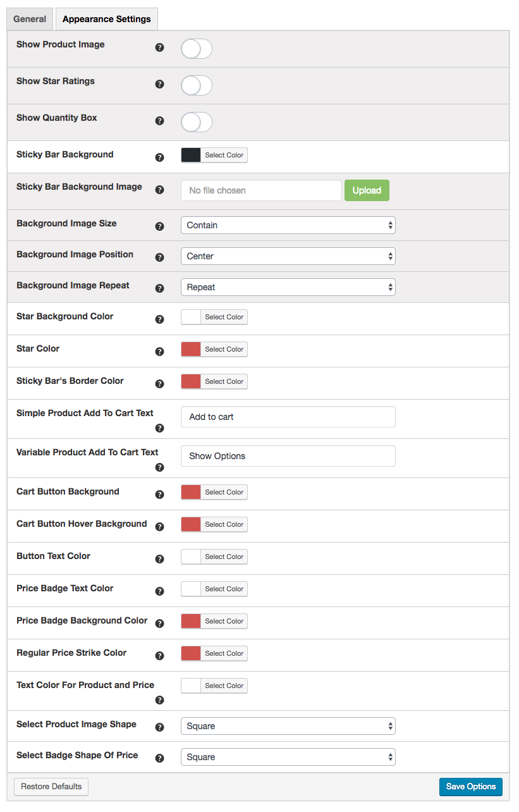Switch to the General tab
The image size is (519, 812).
point(30,19)
